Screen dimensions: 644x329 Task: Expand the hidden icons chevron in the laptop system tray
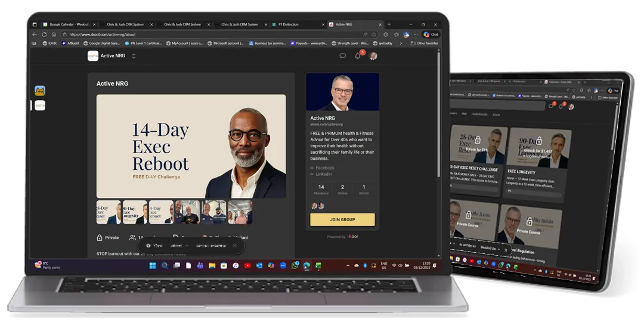click(x=348, y=266)
